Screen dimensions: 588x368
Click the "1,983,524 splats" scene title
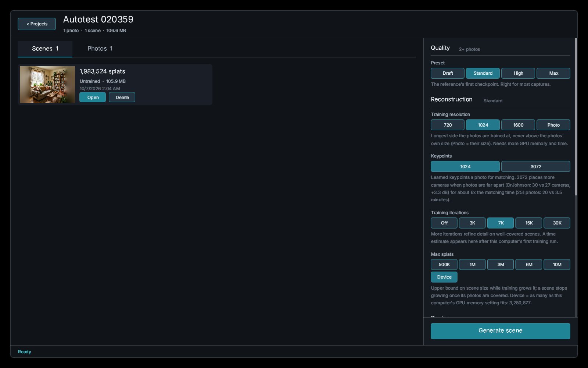pos(103,71)
